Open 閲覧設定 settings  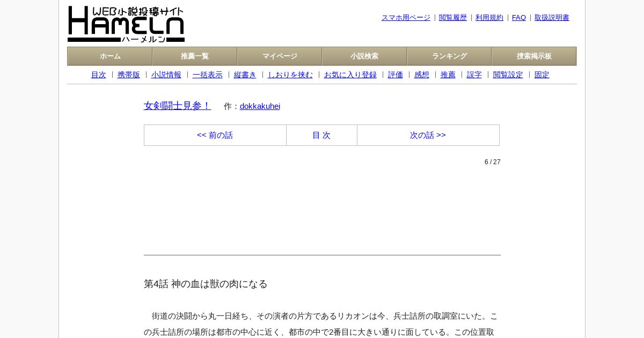pos(508,75)
